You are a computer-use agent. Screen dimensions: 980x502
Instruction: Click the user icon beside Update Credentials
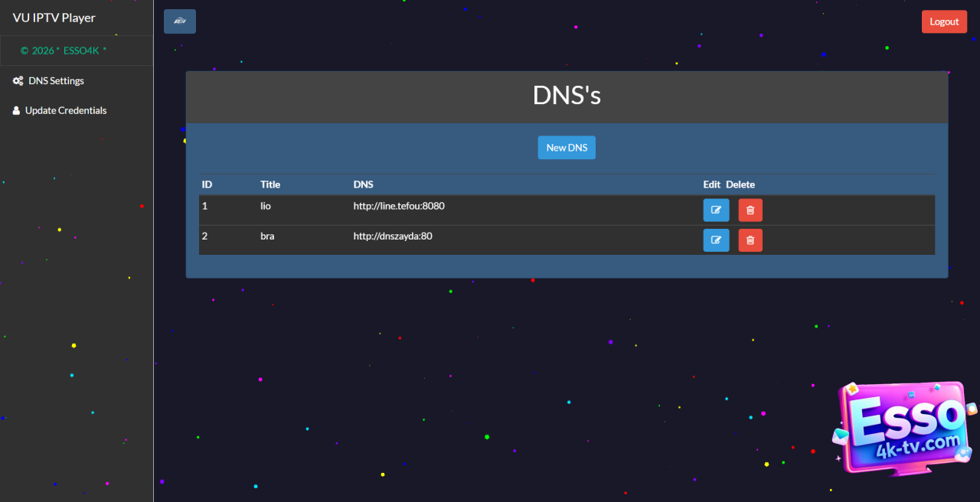[16, 111]
